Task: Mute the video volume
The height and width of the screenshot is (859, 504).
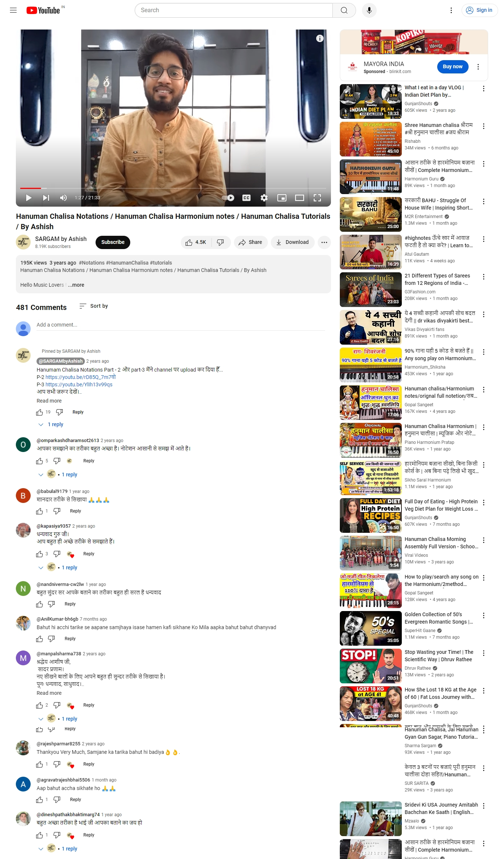Action: pyautogui.click(x=63, y=198)
